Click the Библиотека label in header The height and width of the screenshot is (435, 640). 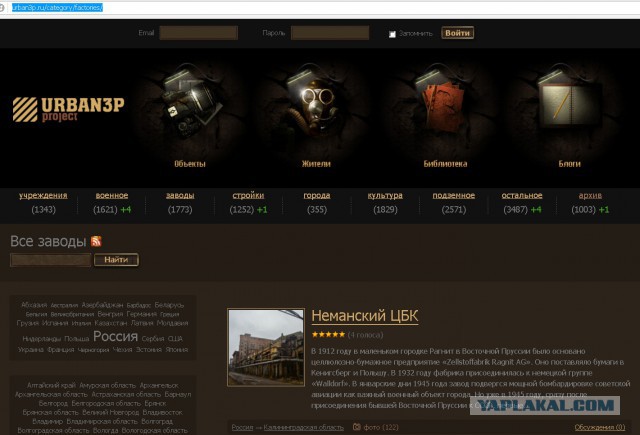(x=445, y=164)
